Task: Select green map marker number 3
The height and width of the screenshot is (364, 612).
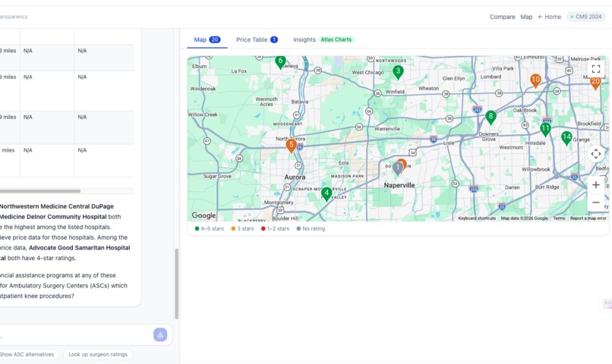Action: coord(398,72)
